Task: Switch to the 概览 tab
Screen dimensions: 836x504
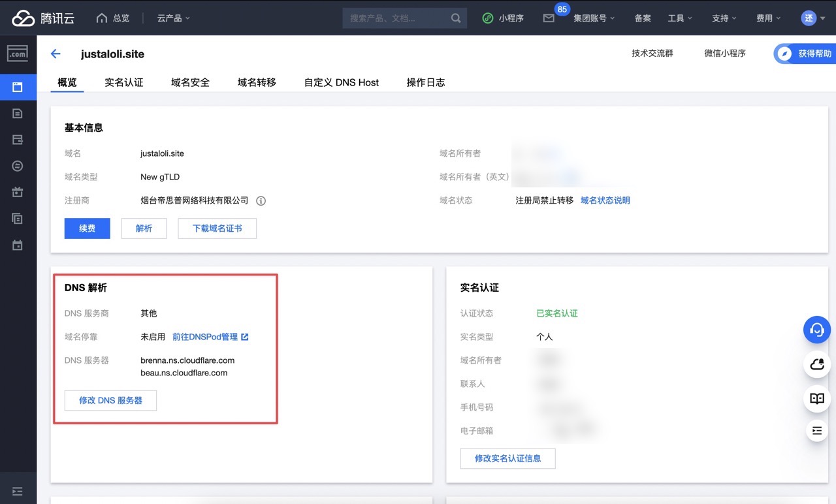Action: (67, 82)
